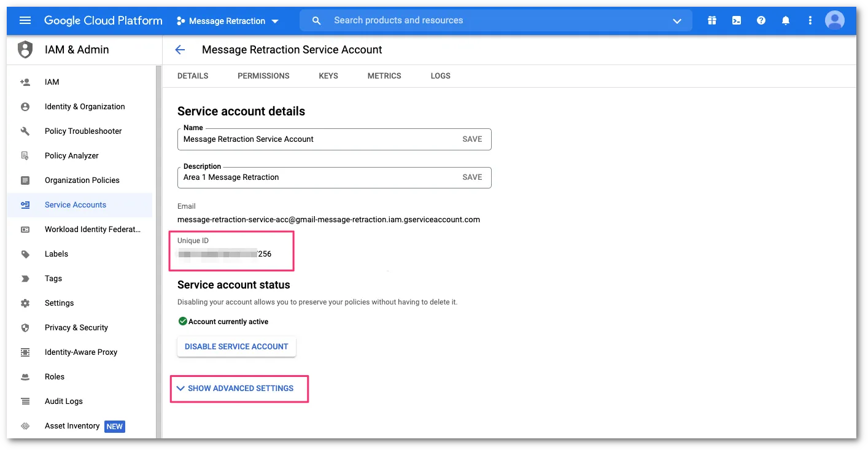Open the IAM sidebar item icon

pos(25,82)
